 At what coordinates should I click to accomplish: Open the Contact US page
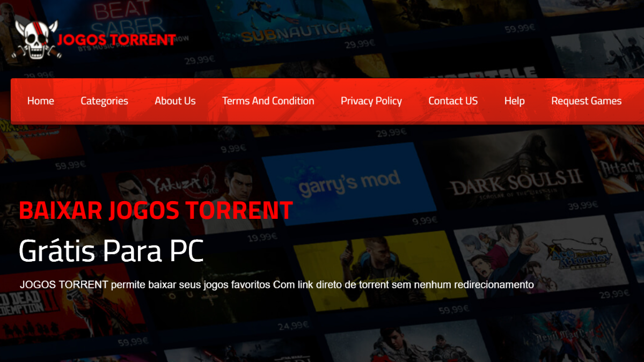click(x=453, y=101)
